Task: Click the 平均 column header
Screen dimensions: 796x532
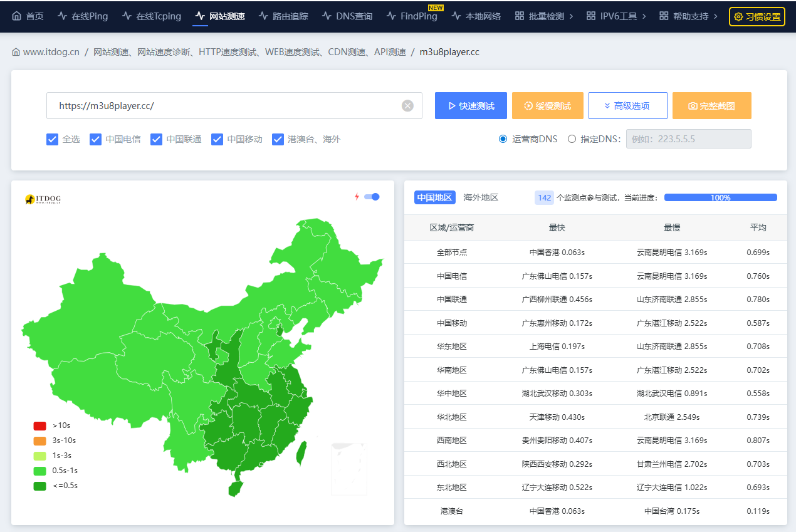Action: [x=758, y=227]
